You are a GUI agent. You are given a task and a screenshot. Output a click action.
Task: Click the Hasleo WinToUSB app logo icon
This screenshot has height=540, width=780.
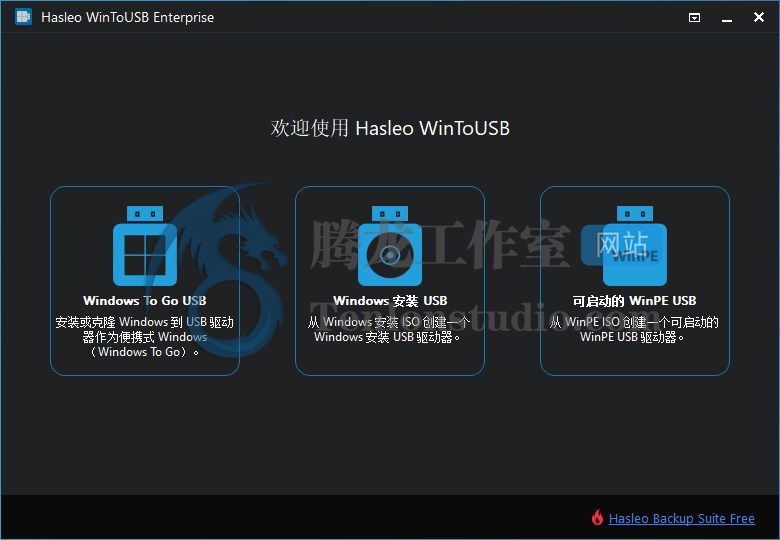point(23,17)
